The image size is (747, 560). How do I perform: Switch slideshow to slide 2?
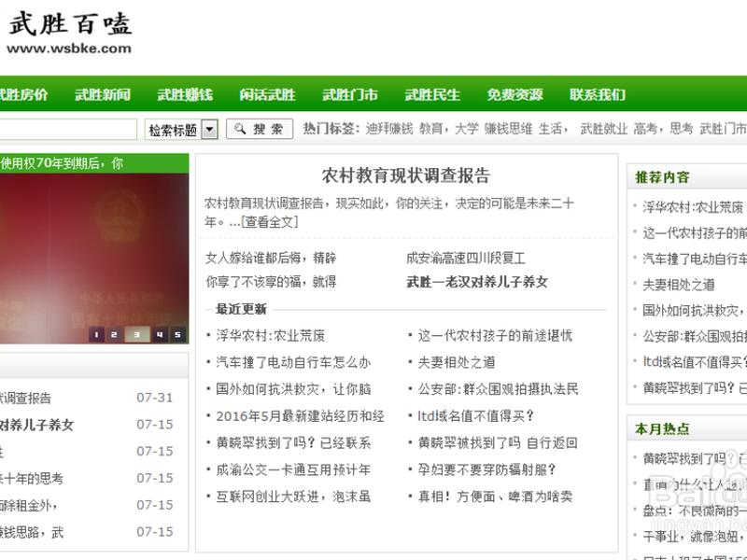pyautogui.click(x=114, y=335)
